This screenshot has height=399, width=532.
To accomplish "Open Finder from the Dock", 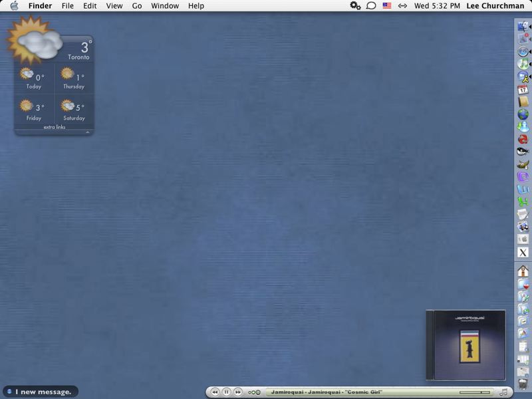I will [523, 27].
